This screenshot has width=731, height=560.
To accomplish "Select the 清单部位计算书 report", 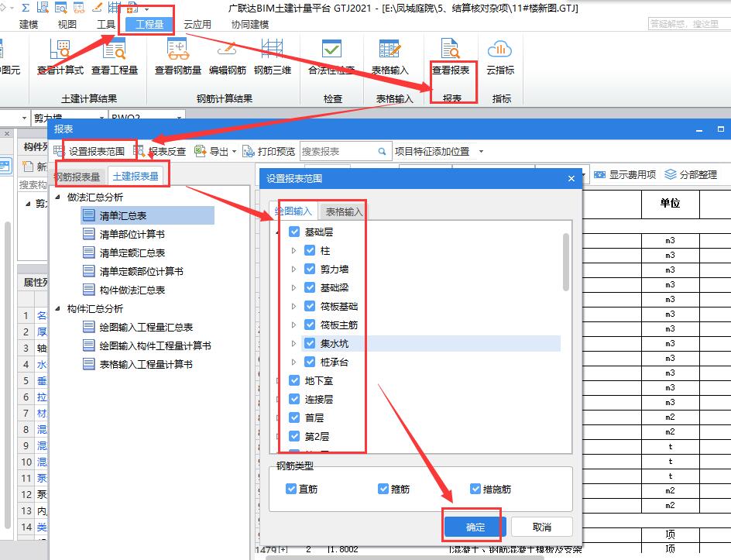I will (124, 234).
